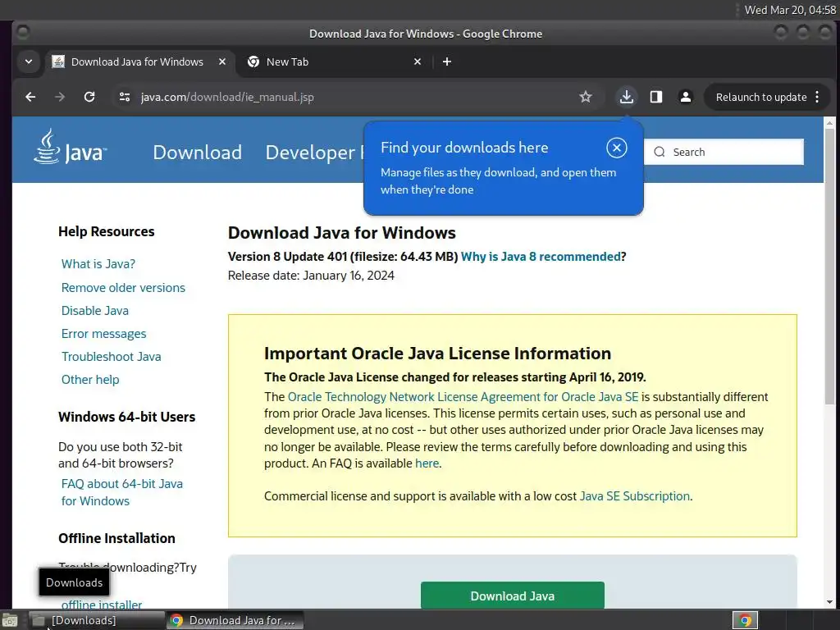This screenshot has width=840, height=630.
Task: Open the [Downloads] taskbar window
Action: coord(95,620)
